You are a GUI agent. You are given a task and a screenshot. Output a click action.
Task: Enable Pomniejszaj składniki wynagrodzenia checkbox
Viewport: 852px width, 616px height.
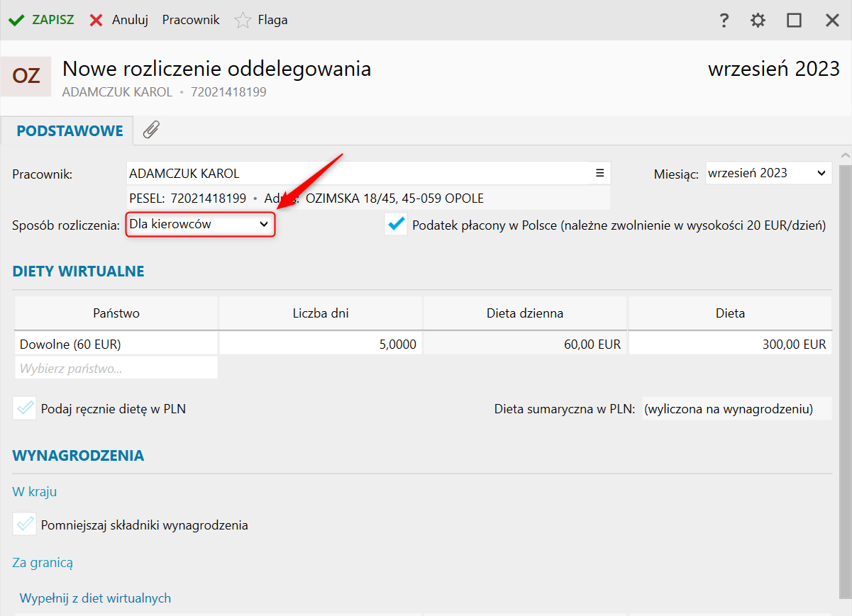(x=24, y=525)
